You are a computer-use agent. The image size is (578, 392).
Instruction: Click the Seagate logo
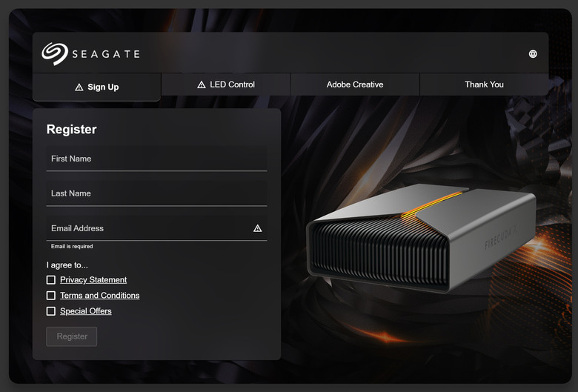click(90, 54)
